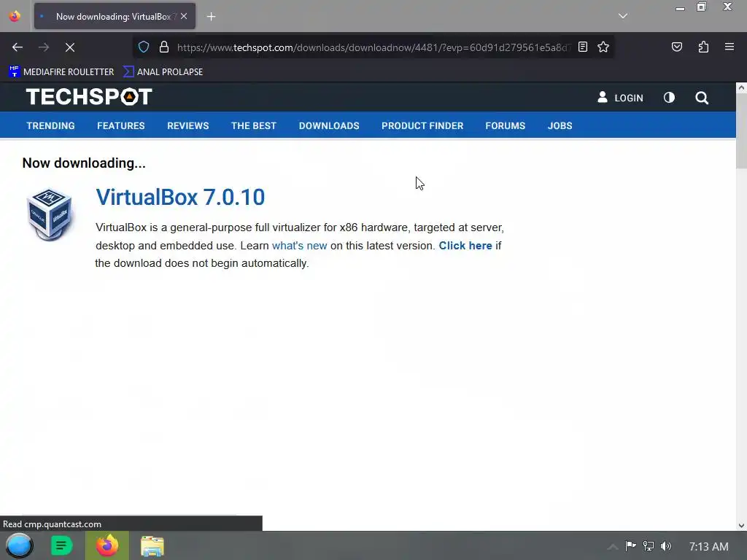Open the extensions puzzle icon
The width and height of the screenshot is (747, 560).
(x=703, y=47)
